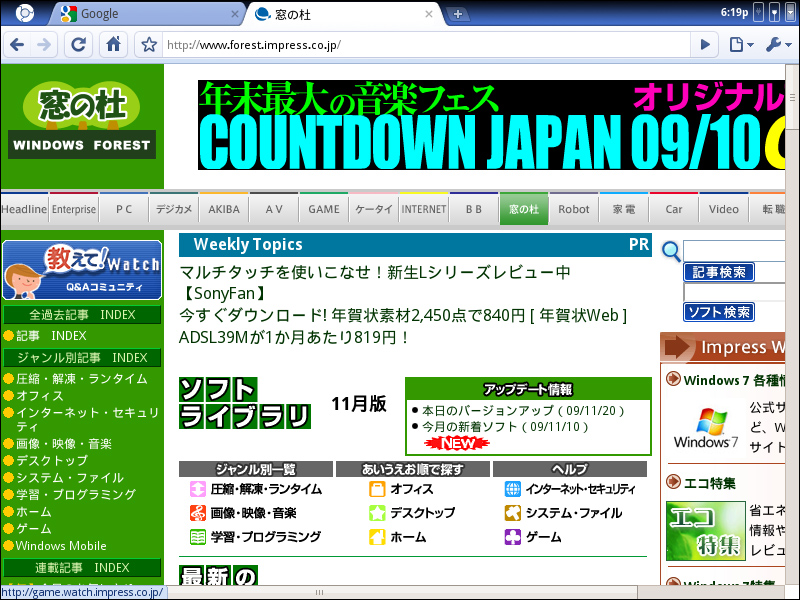
Task: Click the Windows 7 logo thumbnail
Action: point(706,428)
